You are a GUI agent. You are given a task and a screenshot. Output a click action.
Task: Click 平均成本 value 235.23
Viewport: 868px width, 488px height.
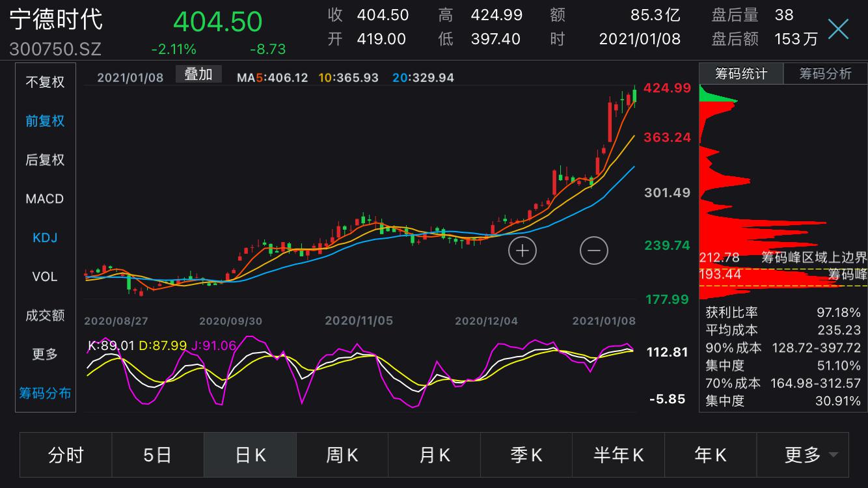[839, 331]
